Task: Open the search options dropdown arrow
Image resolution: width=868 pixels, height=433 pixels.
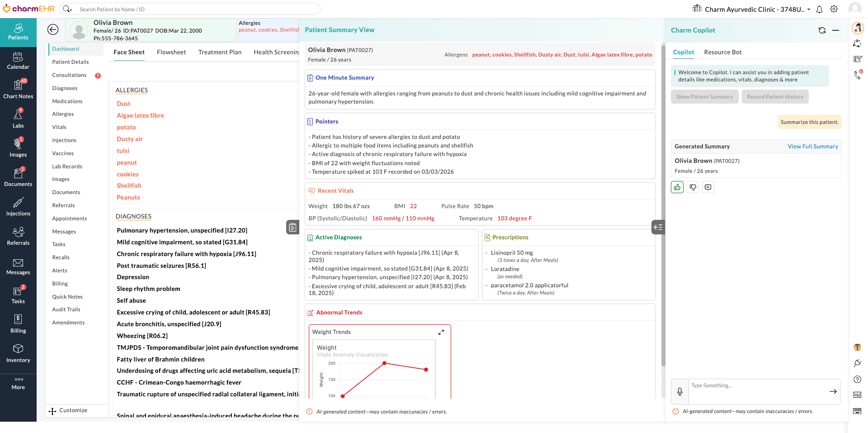Action: point(71,10)
